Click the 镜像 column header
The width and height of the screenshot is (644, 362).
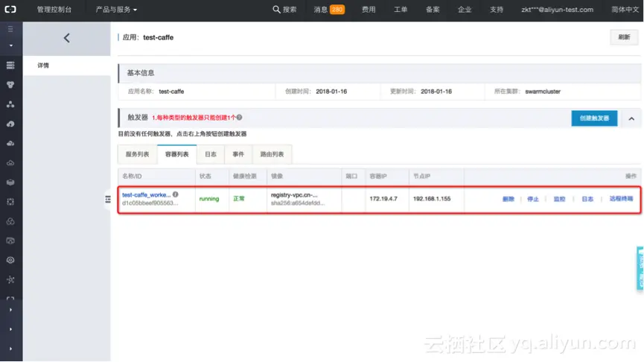click(x=277, y=177)
